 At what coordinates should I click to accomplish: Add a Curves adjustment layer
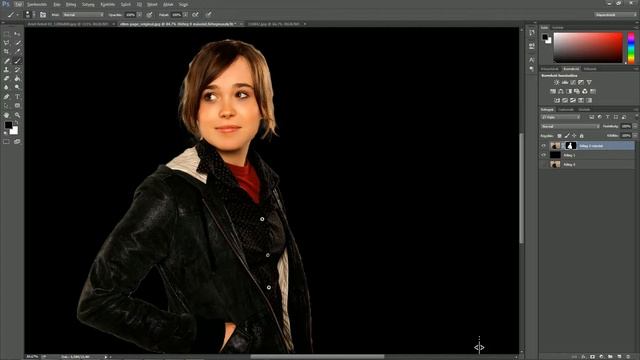coord(573,82)
